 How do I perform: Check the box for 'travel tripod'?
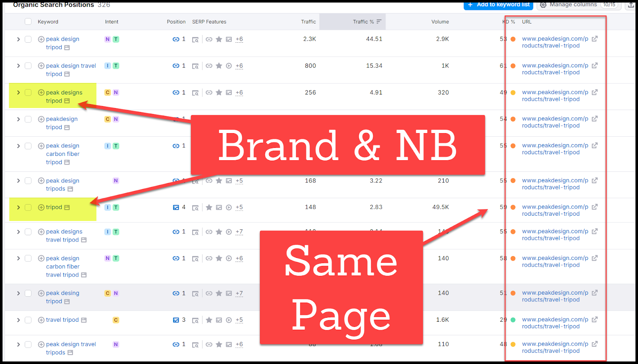click(28, 320)
